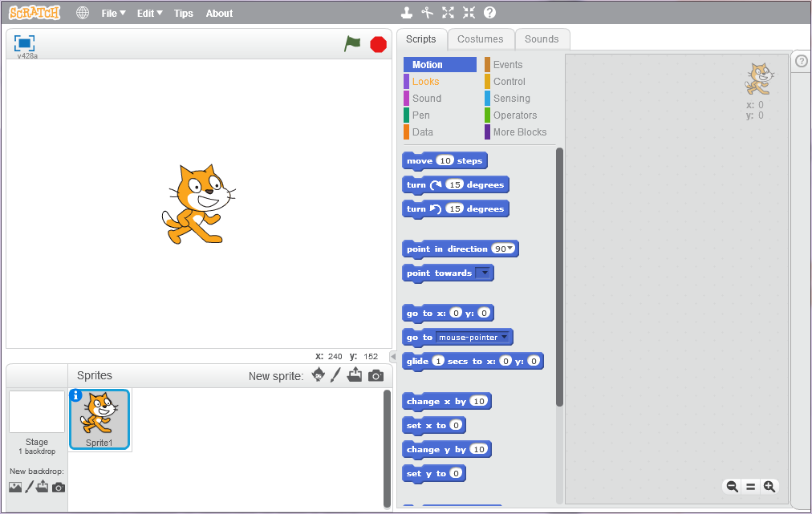812x514 pixels.
Task: Open the About page
Action: (x=219, y=14)
